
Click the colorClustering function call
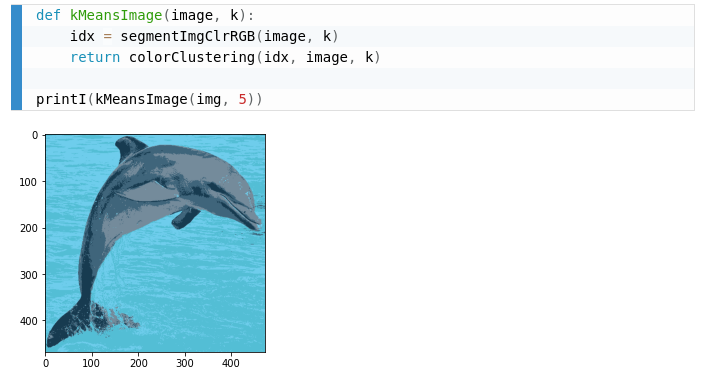click(x=192, y=57)
